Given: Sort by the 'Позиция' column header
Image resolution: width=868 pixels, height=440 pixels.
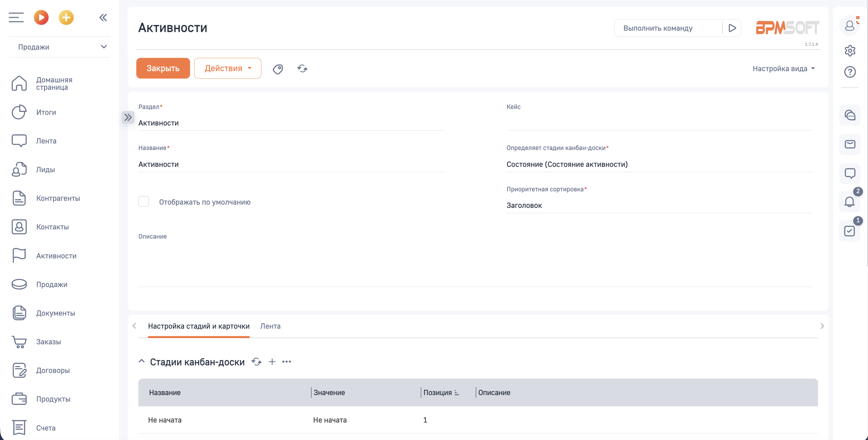Looking at the screenshot, I should [437, 392].
